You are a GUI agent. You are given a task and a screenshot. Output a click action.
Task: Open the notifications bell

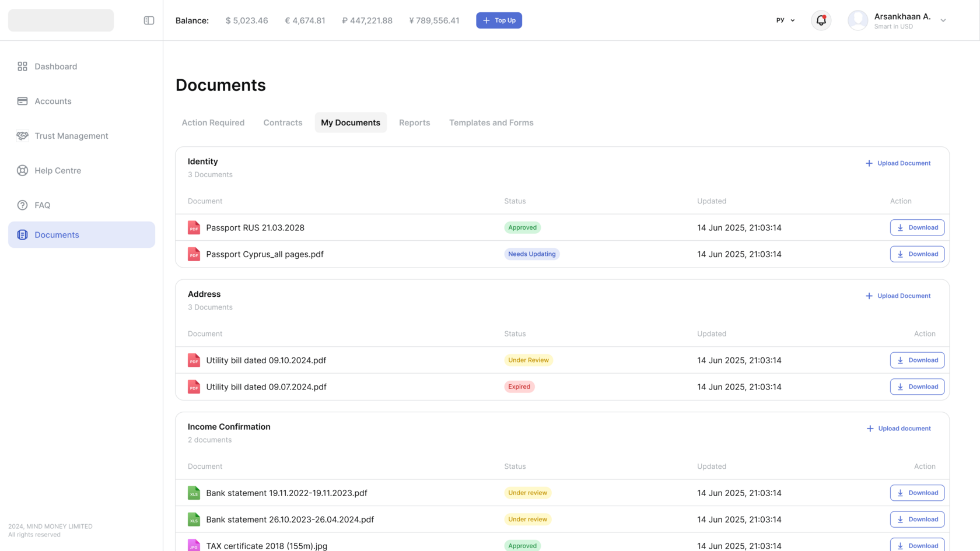(821, 20)
